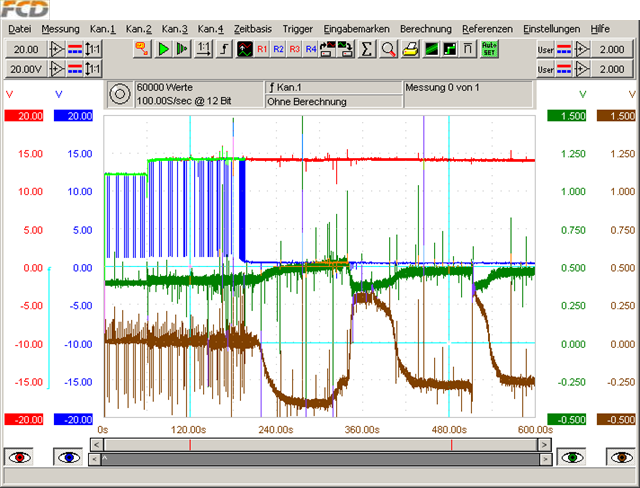Image resolution: width=640 pixels, height=488 pixels.
Task: Click the Auto SET button
Action: (x=490, y=48)
